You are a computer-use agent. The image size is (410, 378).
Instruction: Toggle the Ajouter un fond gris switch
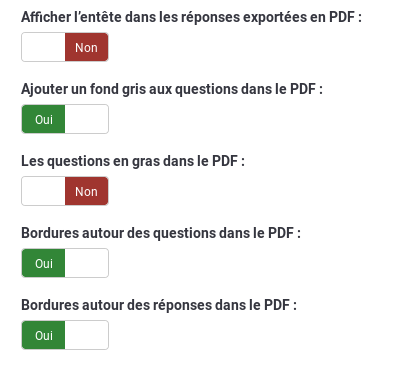[x=65, y=119]
